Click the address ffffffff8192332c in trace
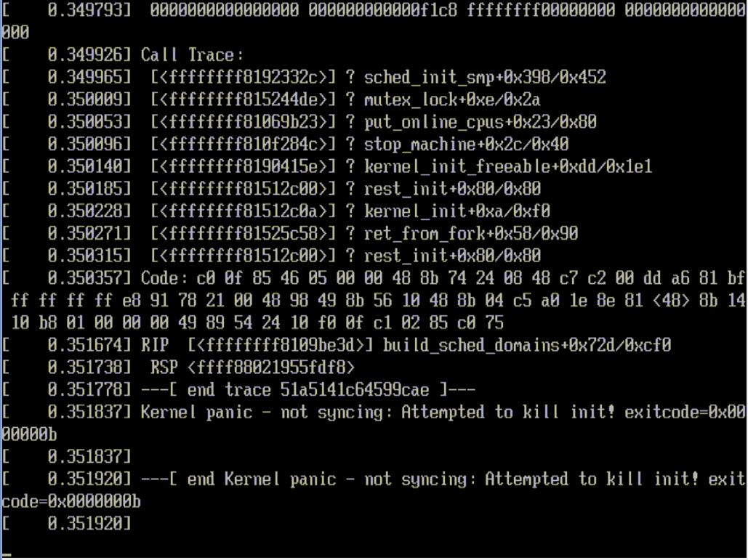This screenshot has width=748, height=560. click(243, 77)
